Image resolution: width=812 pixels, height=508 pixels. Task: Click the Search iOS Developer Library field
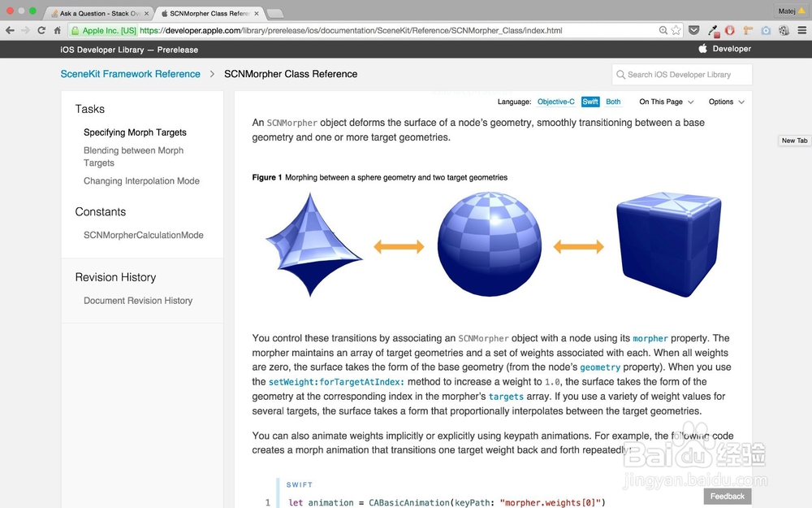pyautogui.click(x=681, y=75)
